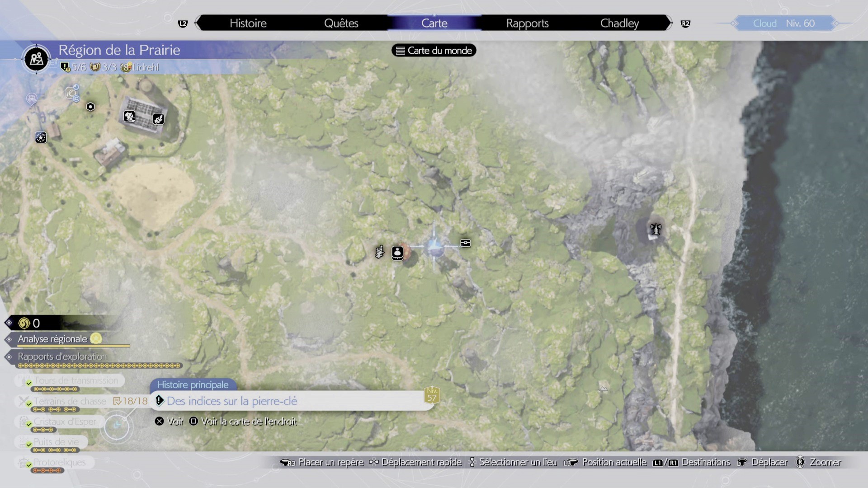Select the Esper feather icon at the ruins
868x488 pixels.
click(158, 118)
